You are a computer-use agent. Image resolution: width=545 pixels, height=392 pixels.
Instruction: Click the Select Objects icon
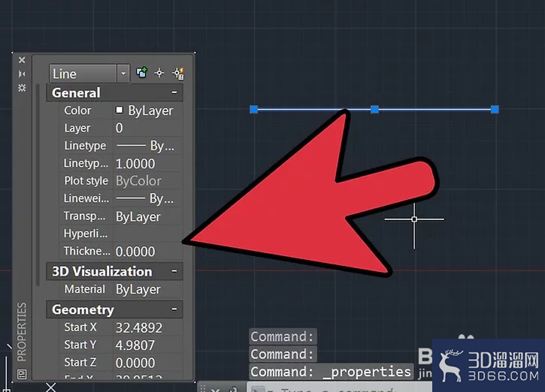(159, 73)
